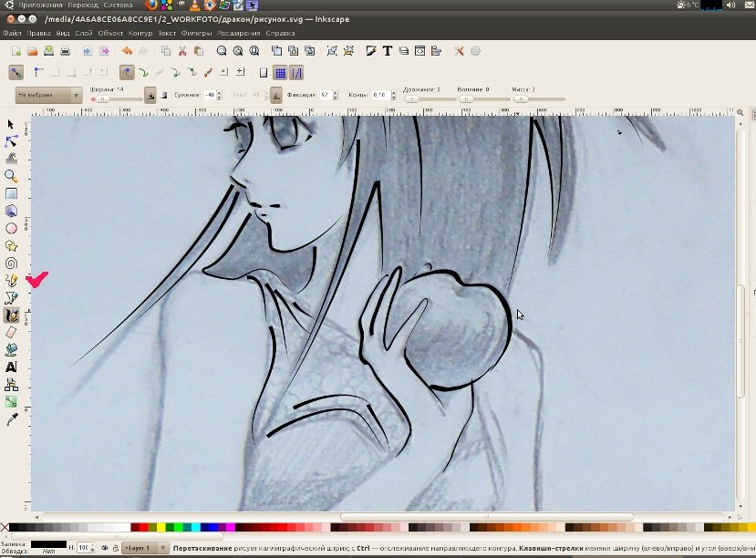Image resolution: width=756 pixels, height=558 pixels.
Task: Click the black fill indicator box
Action: coord(48,543)
